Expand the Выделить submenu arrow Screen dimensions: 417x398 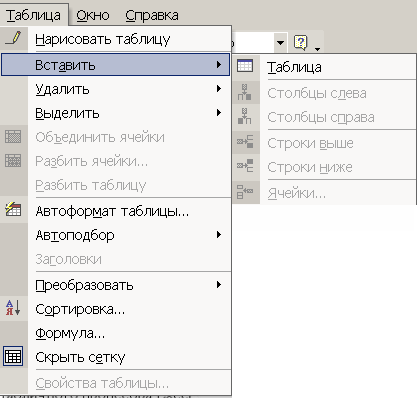pos(219,113)
